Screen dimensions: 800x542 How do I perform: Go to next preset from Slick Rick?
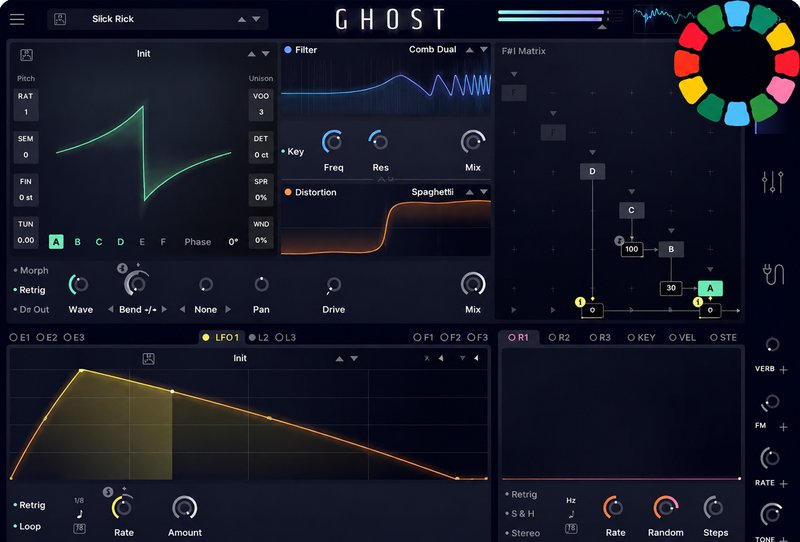click(x=256, y=19)
